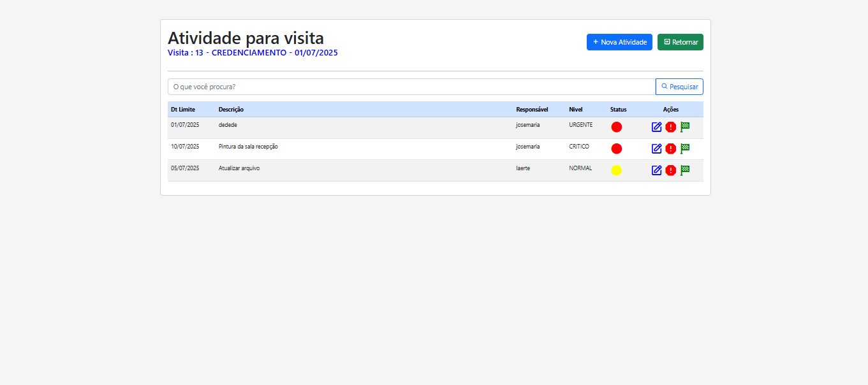Image resolution: width=868 pixels, height=385 pixels.
Task: Complete "Pintura da sala recepção" using the flag icon
Action: point(684,149)
